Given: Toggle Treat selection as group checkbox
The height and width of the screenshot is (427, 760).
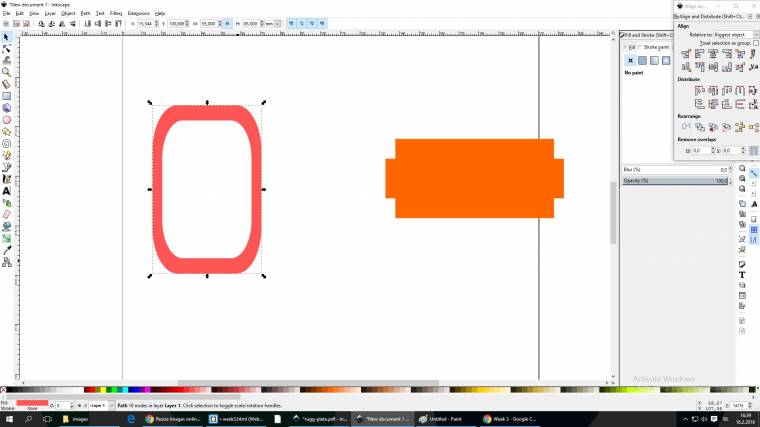Looking at the screenshot, I should click(x=756, y=43).
